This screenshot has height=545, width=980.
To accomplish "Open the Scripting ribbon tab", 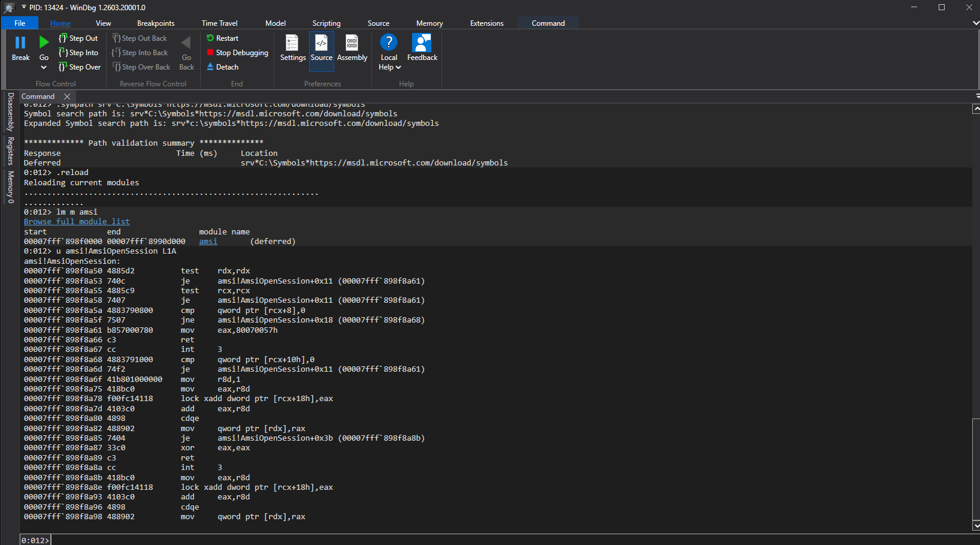I will coord(326,23).
